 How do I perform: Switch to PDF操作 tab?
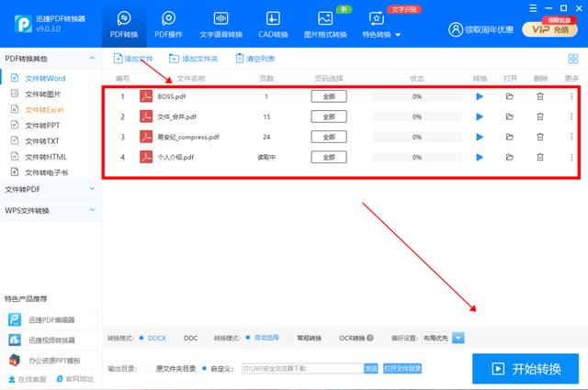(x=168, y=25)
